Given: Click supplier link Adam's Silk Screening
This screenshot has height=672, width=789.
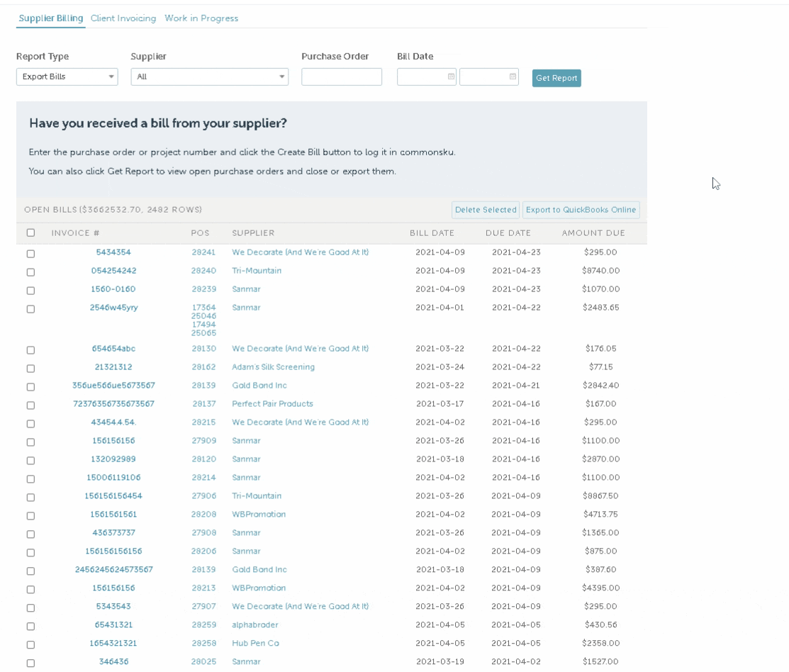Looking at the screenshot, I should 273,367.
